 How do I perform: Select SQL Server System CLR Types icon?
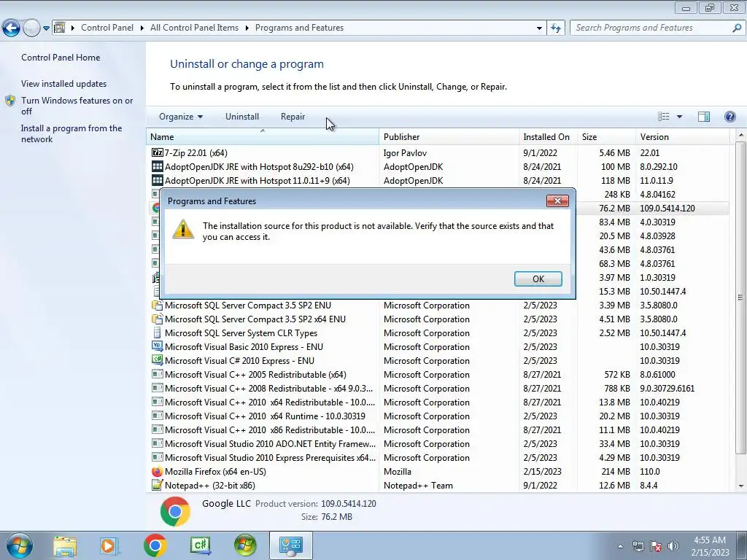click(x=158, y=332)
